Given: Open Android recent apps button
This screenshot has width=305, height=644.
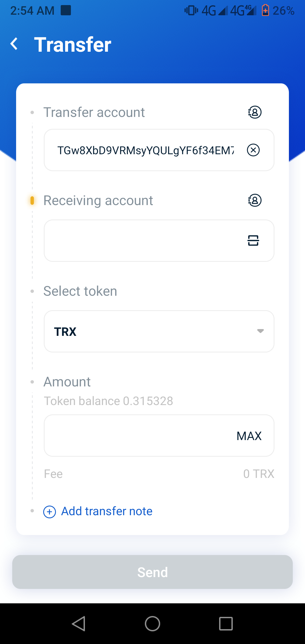Looking at the screenshot, I should (x=226, y=623).
